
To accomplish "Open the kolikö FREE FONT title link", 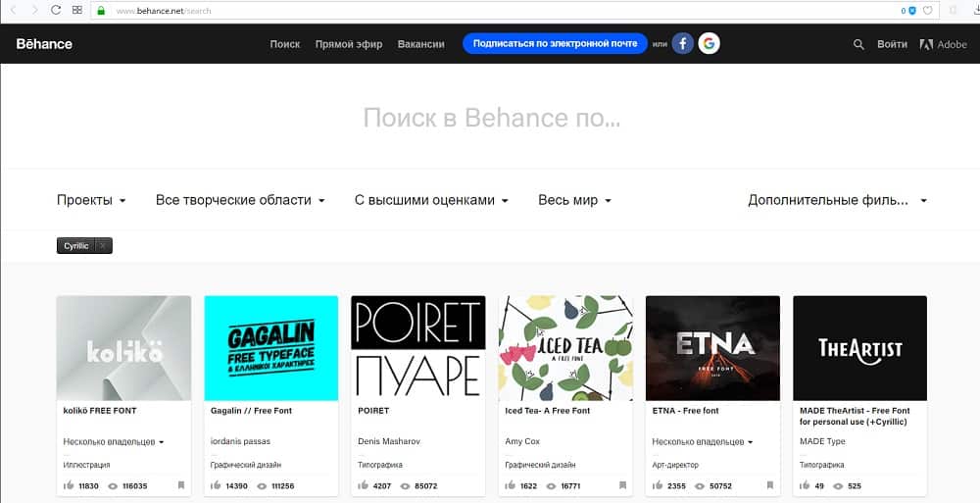I will (100, 411).
